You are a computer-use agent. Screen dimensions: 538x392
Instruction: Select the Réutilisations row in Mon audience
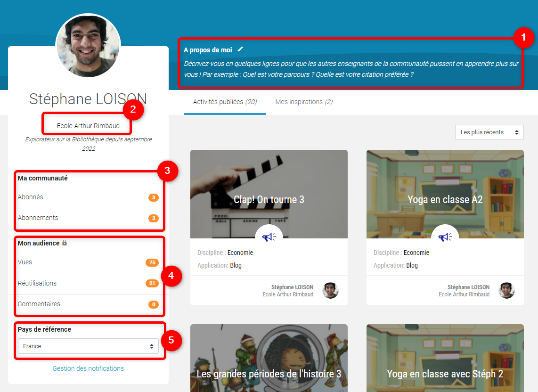pyautogui.click(x=37, y=283)
